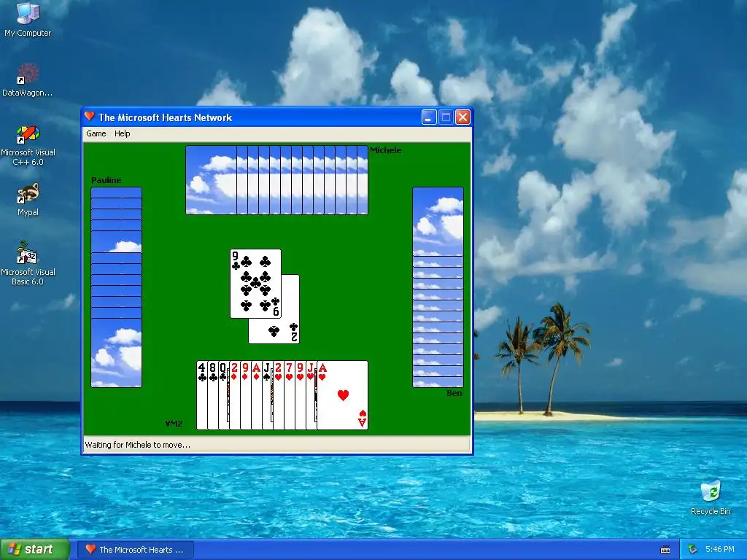
Task: Select Microsoft Visual C++ 6.0 shortcut
Action: [x=28, y=145]
